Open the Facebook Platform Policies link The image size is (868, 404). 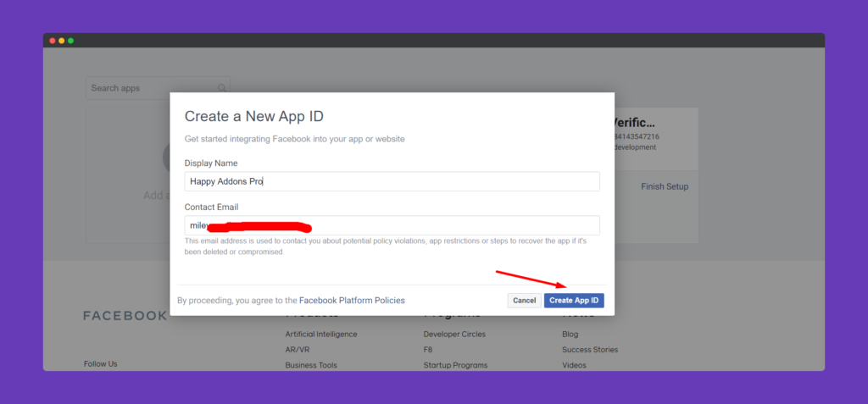coord(352,301)
